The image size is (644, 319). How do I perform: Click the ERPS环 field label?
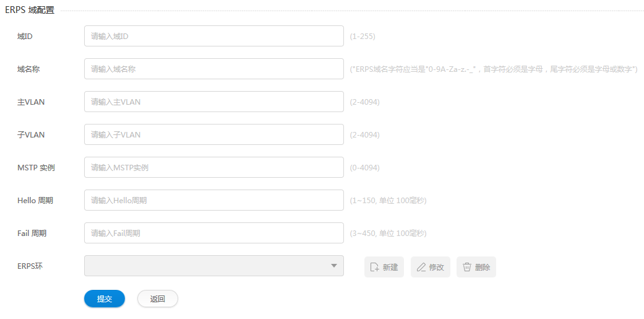pos(30,266)
